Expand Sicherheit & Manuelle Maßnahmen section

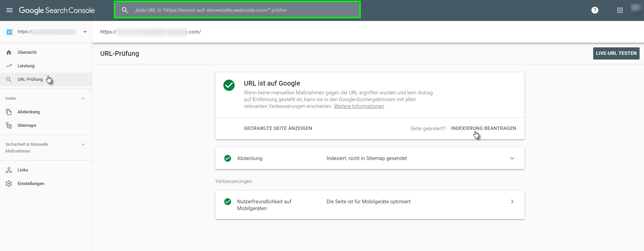click(x=83, y=144)
